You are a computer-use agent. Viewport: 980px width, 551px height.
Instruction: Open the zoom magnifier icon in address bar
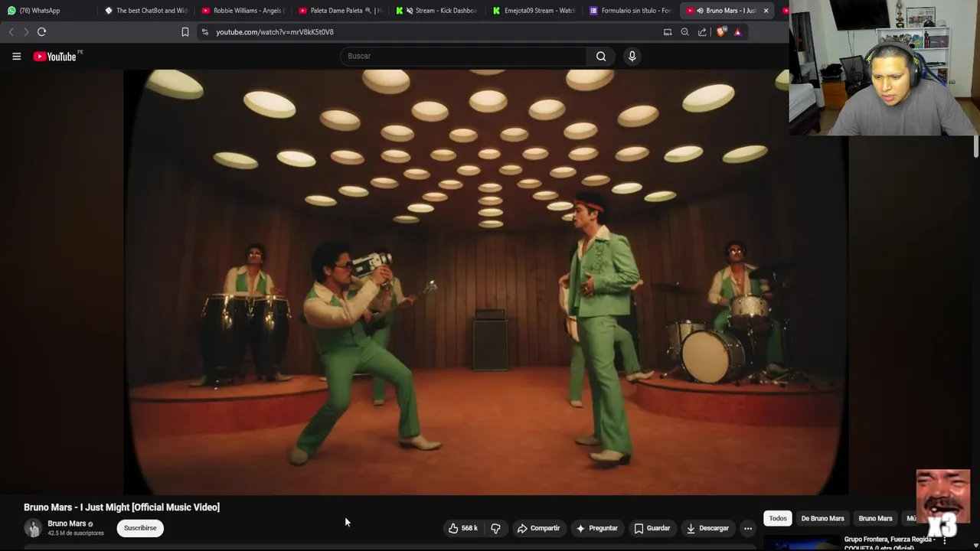[x=684, y=32]
